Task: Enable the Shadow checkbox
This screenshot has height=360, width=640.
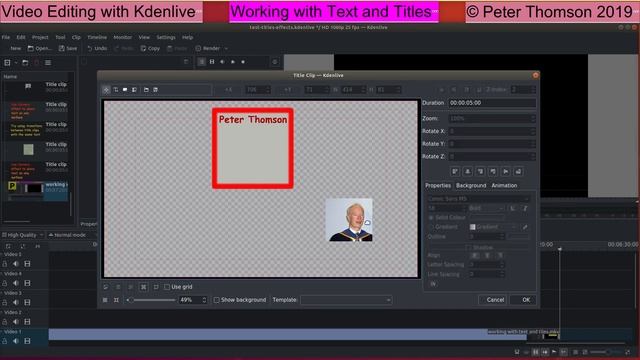Action: 469,247
